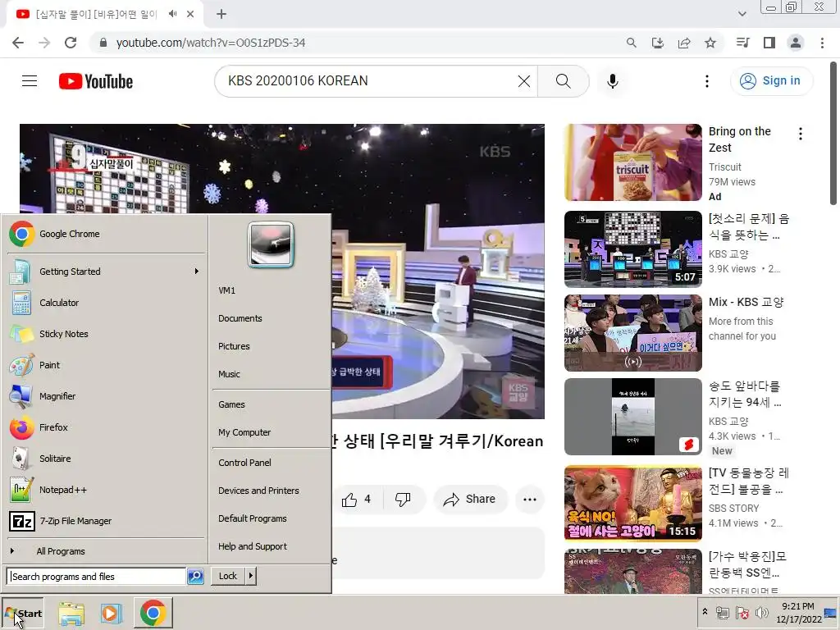The height and width of the screenshot is (630, 840).
Task: Launch Firefox from the Start menu
Action: pos(106,427)
